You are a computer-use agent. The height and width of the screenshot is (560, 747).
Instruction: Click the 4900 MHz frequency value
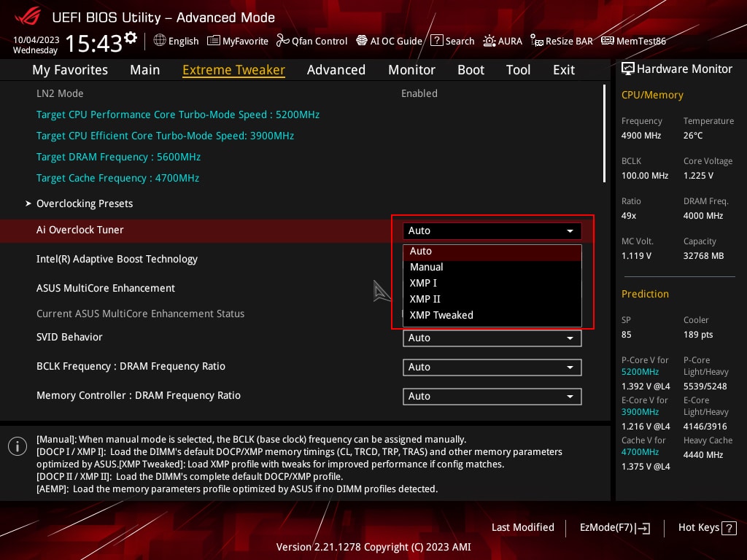(x=640, y=136)
